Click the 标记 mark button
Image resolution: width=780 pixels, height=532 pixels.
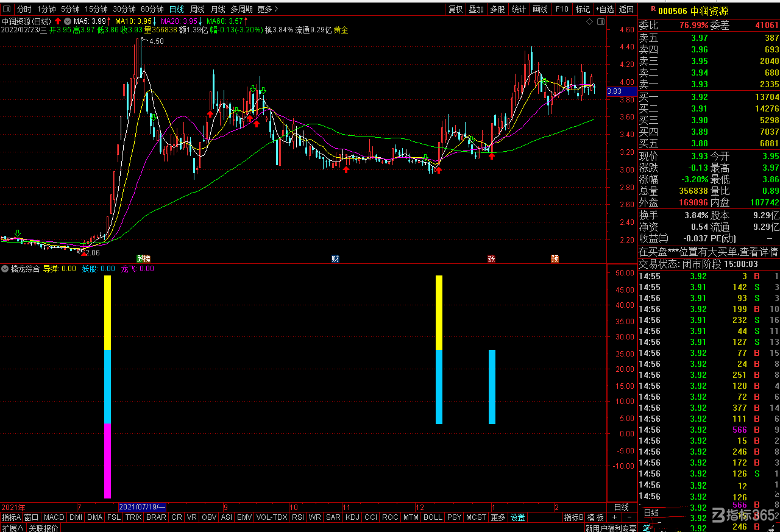point(583,9)
